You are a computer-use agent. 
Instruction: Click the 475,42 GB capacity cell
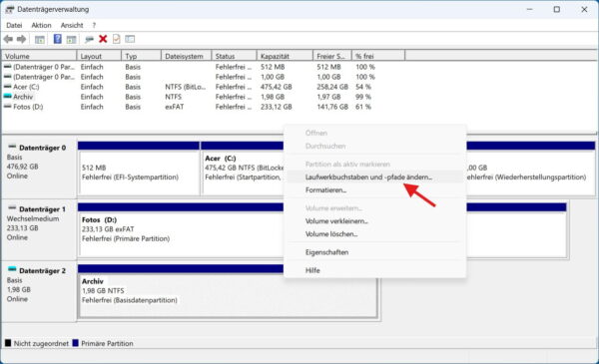coord(277,87)
